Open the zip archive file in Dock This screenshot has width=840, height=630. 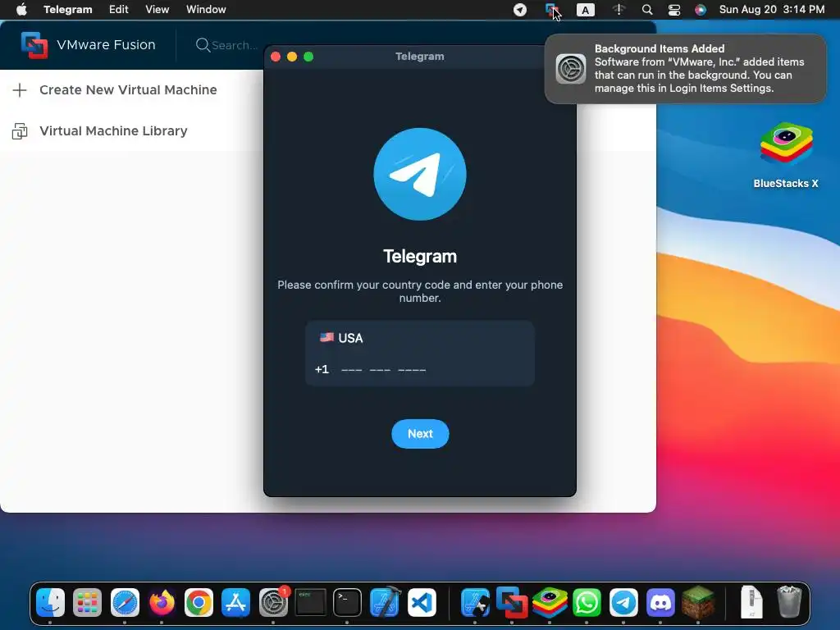[751, 602]
